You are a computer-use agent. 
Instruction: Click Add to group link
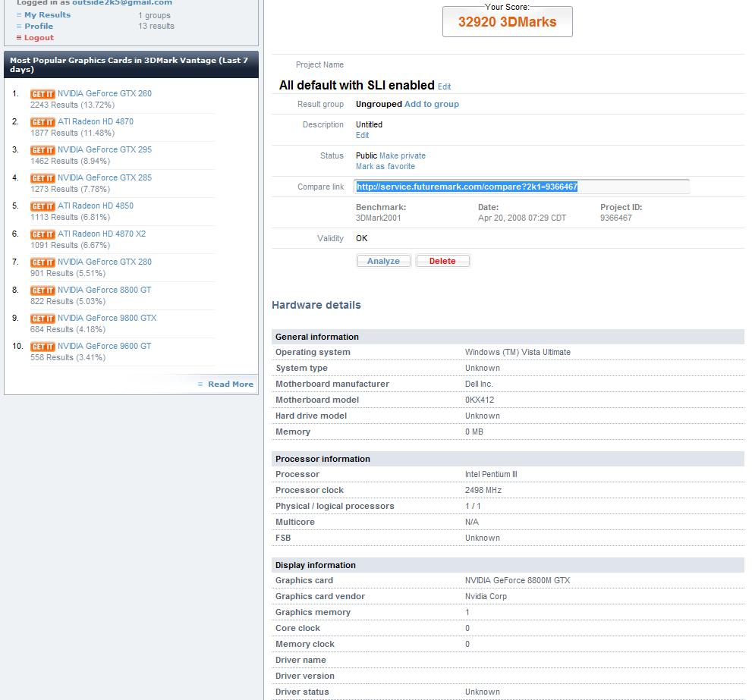pos(432,104)
